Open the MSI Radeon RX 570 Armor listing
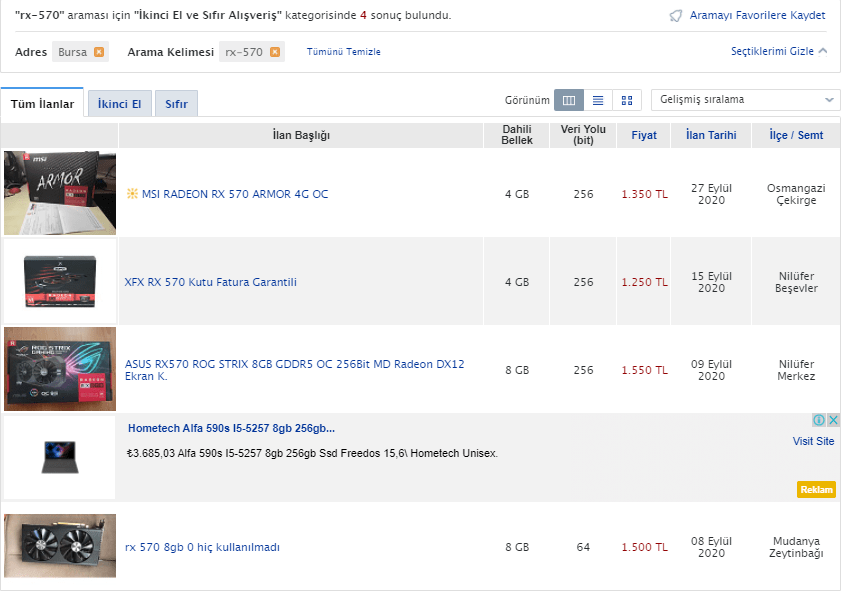Screen dimensions: 853x597 (x=234, y=194)
